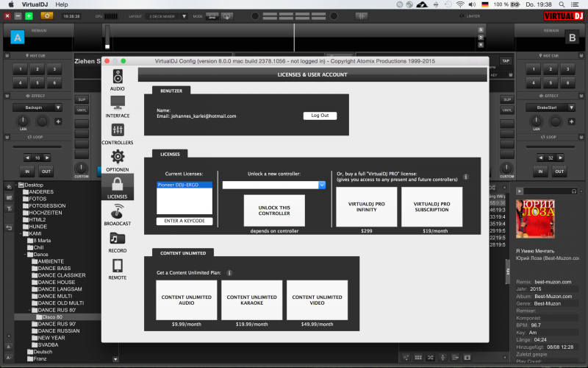Toggle SLIP on deck B
The width and height of the screenshot is (588, 368).
(507, 99)
